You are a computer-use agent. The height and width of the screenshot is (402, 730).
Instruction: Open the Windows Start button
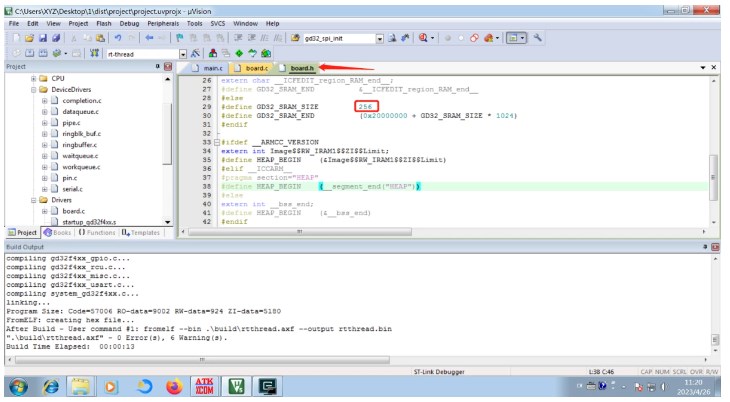pyautogui.click(x=20, y=386)
